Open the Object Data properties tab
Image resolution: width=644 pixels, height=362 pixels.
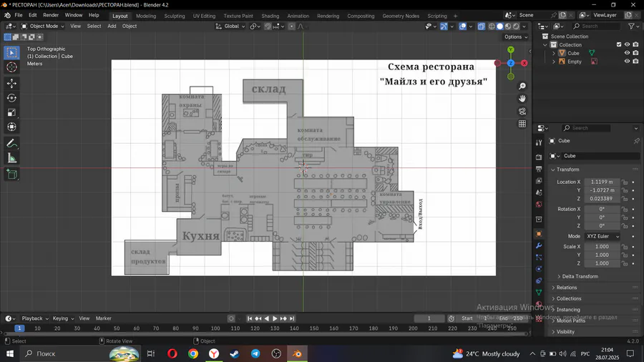[539, 292]
